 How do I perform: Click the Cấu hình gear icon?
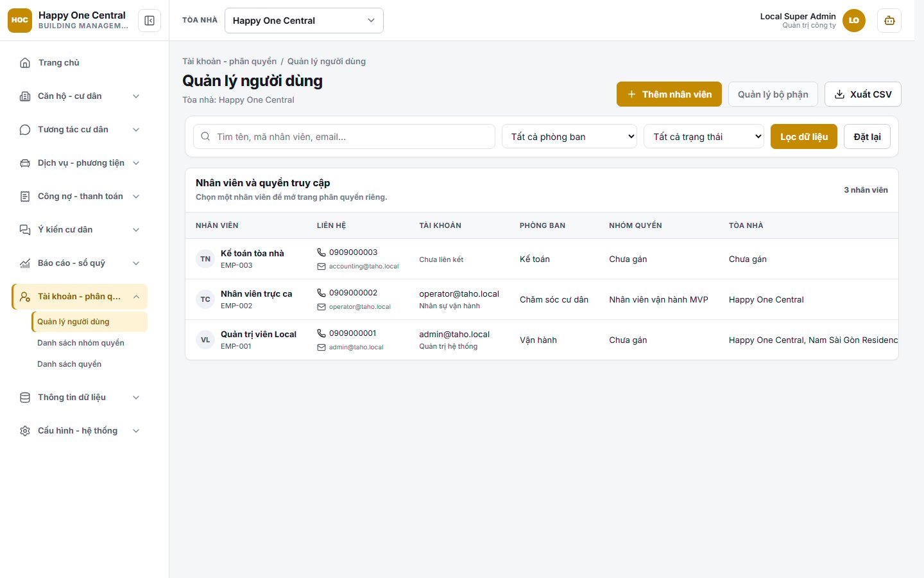[x=25, y=431]
